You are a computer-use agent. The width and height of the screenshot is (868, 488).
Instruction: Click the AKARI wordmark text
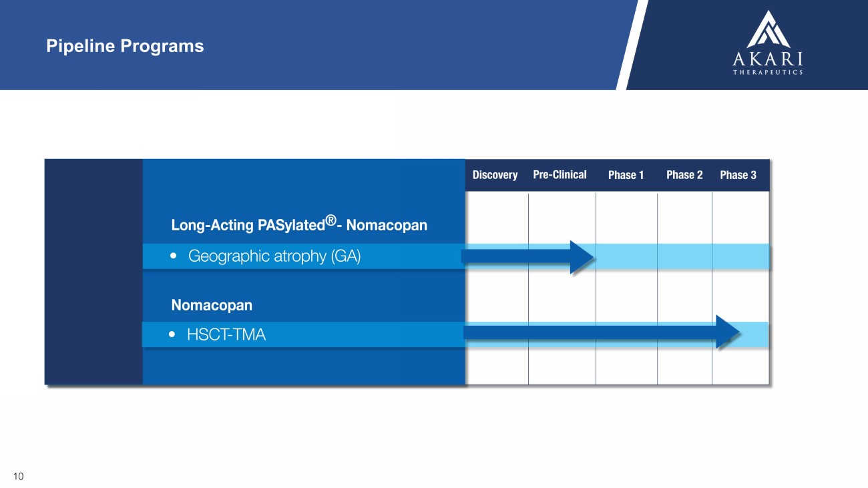tap(768, 59)
